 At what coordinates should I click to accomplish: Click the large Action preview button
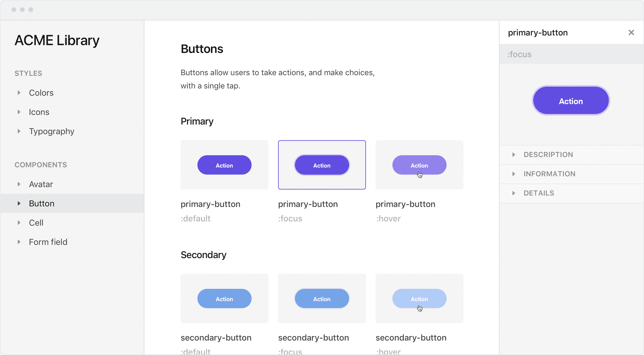coord(571,101)
